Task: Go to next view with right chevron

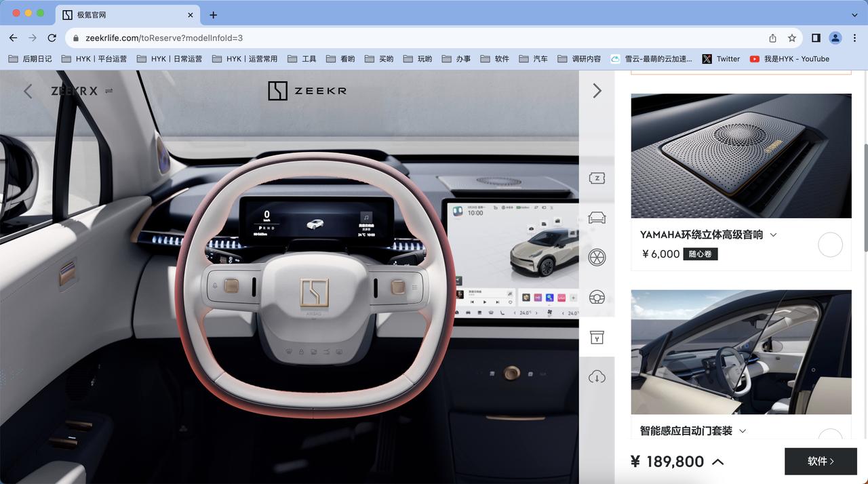Action: coord(597,91)
